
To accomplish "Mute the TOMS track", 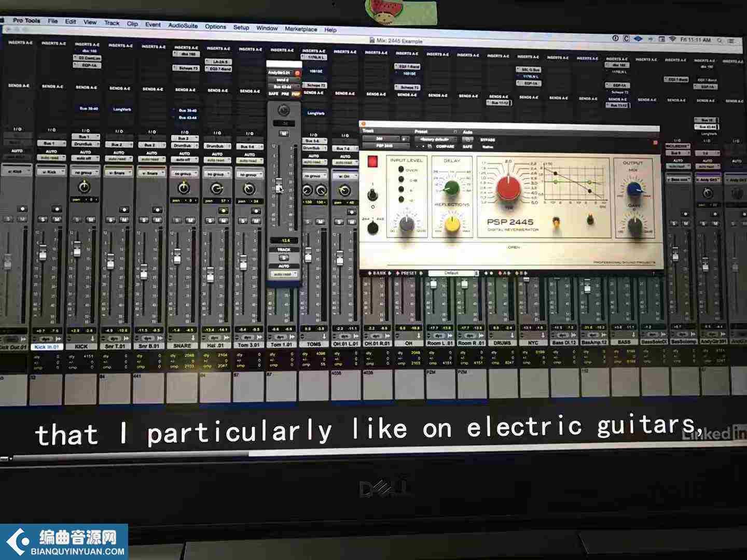I will pos(320,222).
